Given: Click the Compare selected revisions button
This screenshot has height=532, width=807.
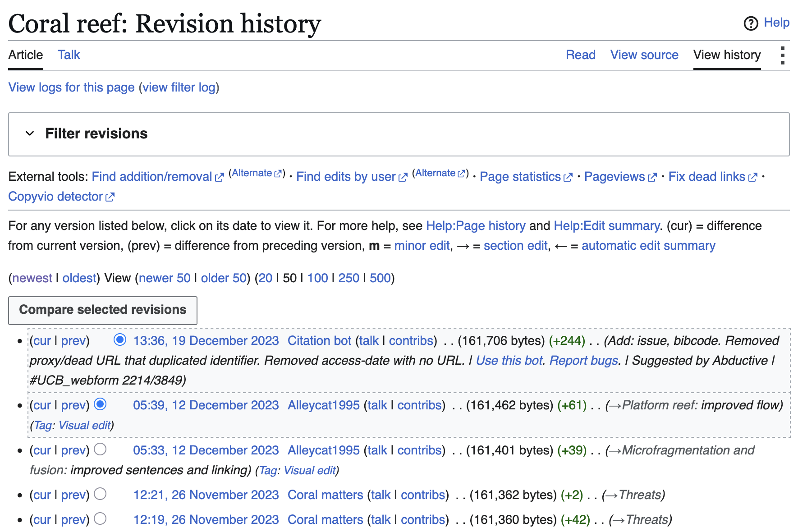Looking at the screenshot, I should tap(103, 310).
